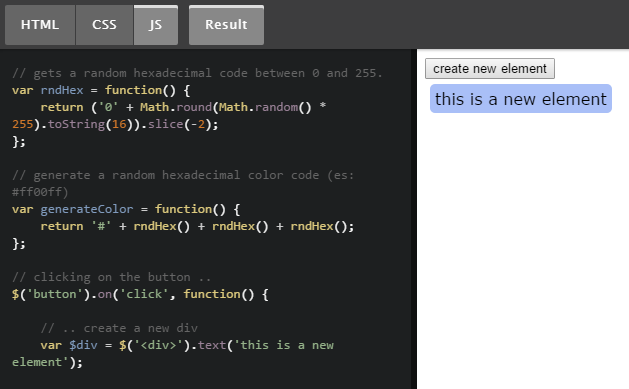
Task: Switch to the HTML tab
Action: pos(40,25)
